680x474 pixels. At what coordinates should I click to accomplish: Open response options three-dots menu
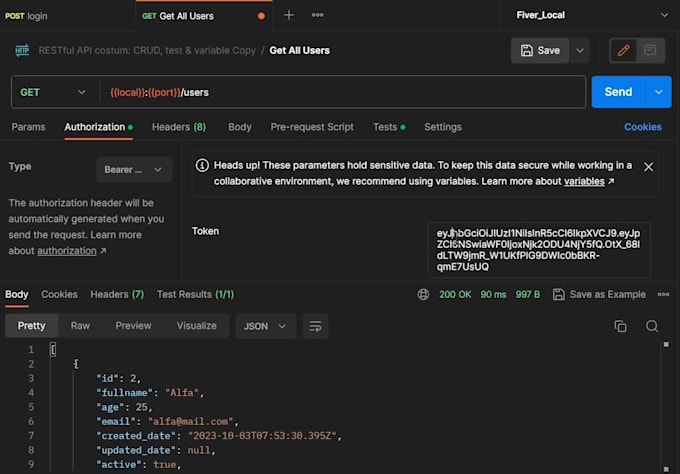[663, 295]
